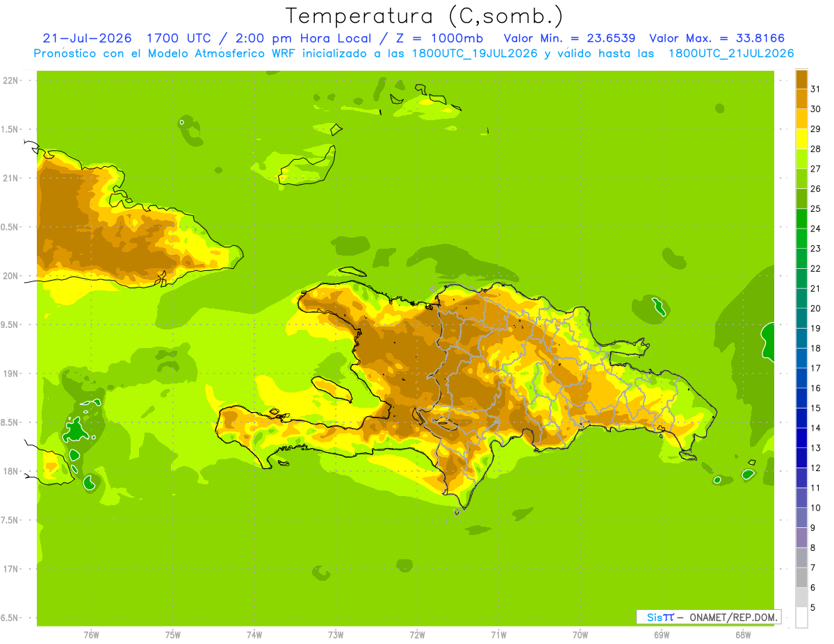Click the 'Valor Max. = 33.8166' value

click(x=717, y=38)
